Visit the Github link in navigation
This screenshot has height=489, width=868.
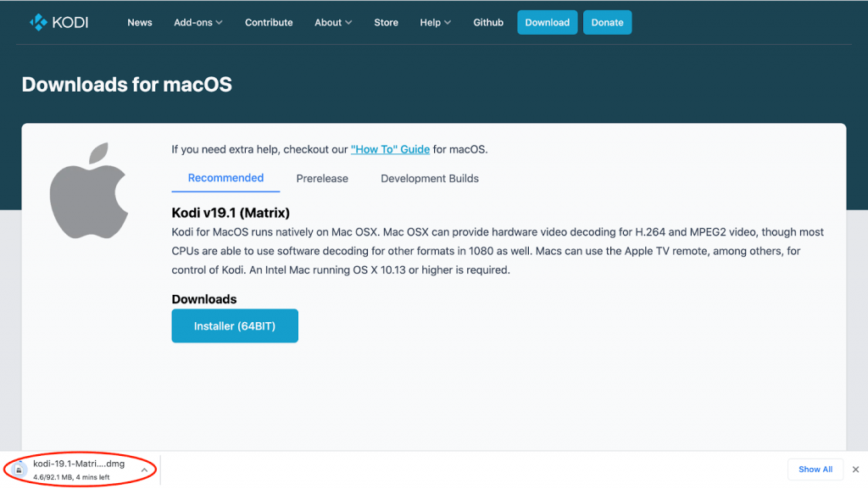pos(487,23)
